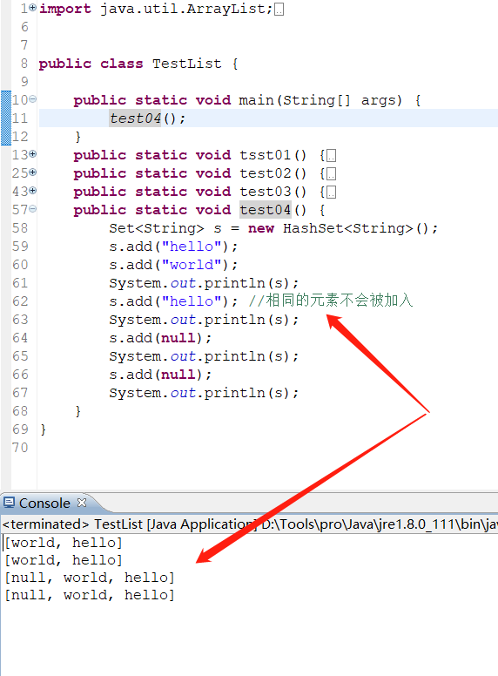Image resolution: width=498 pixels, height=676 pixels.
Task: Click the test04() call in main
Action: pyautogui.click(x=147, y=118)
